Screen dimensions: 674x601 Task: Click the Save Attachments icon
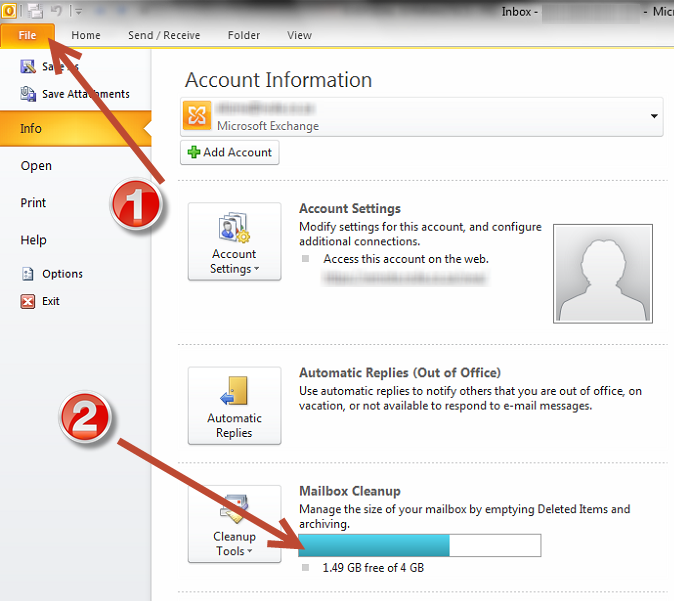point(28,94)
